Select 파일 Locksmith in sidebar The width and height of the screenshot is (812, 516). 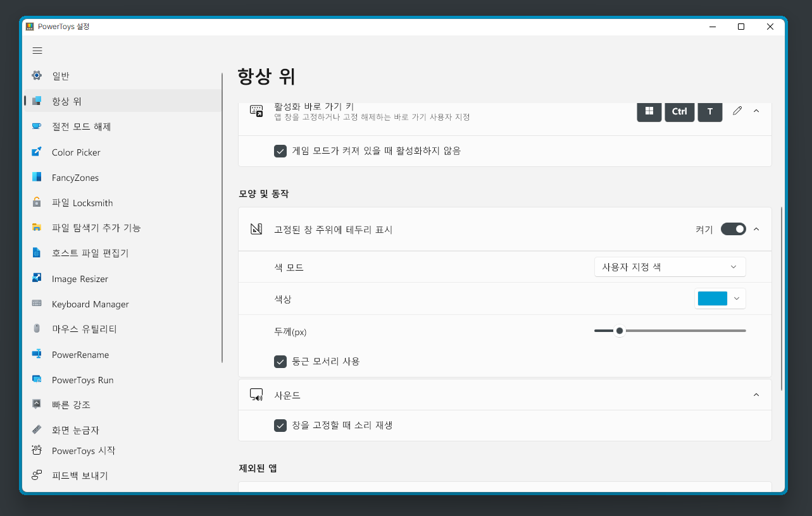tap(122, 202)
